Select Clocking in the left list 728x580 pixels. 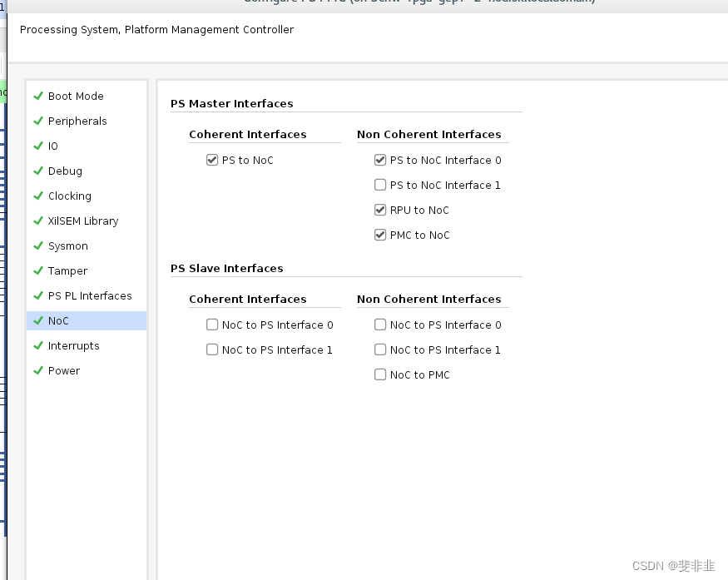click(x=70, y=196)
